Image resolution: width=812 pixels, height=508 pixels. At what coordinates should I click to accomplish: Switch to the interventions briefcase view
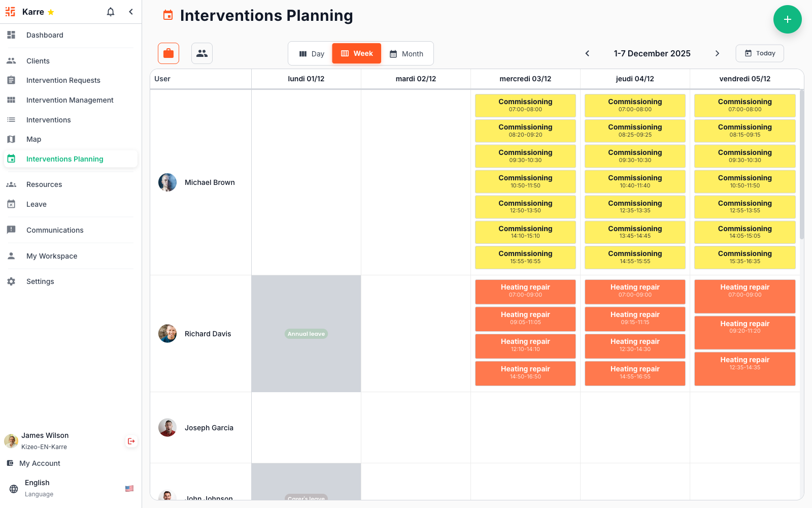pyautogui.click(x=168, y=53)
